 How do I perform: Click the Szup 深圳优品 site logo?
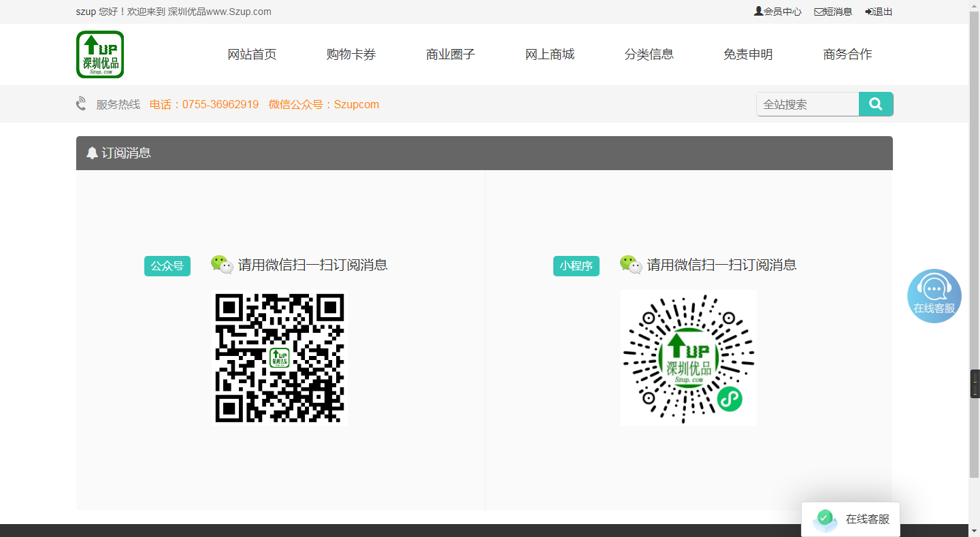click(x=100, y=54)
